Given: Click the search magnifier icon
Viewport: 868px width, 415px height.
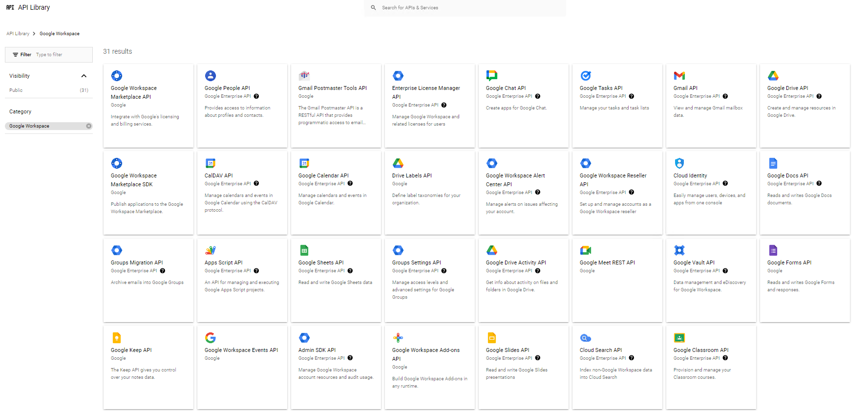Looking at the screenshot, I should tap(373, 8).
